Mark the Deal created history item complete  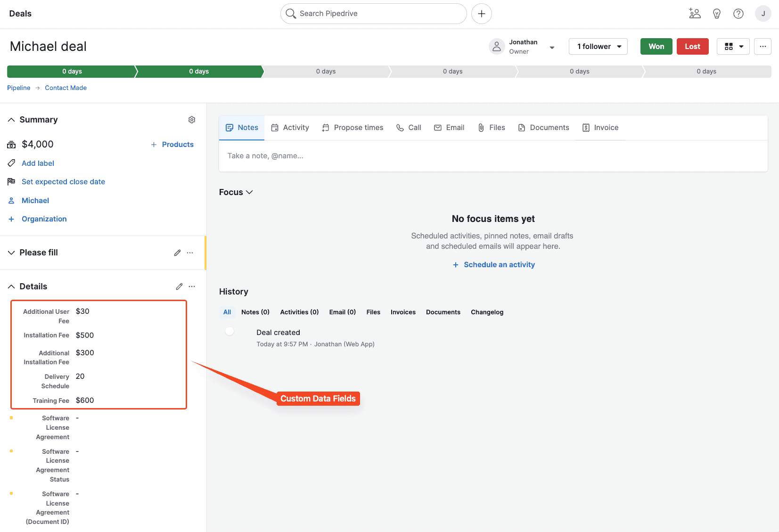tap(230, 331)
